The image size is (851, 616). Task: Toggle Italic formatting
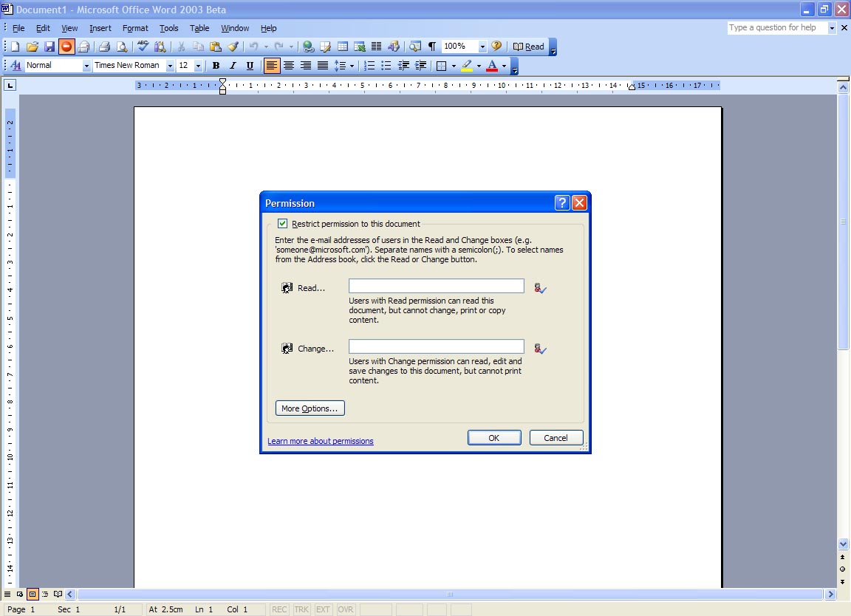[233, 66]
